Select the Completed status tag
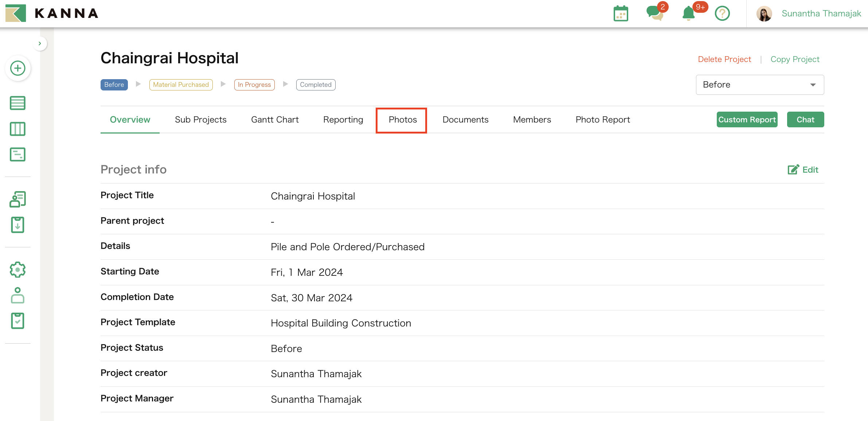Image resolution: width=868 pixels, height=421 pixels. click(x=316, y=85)
